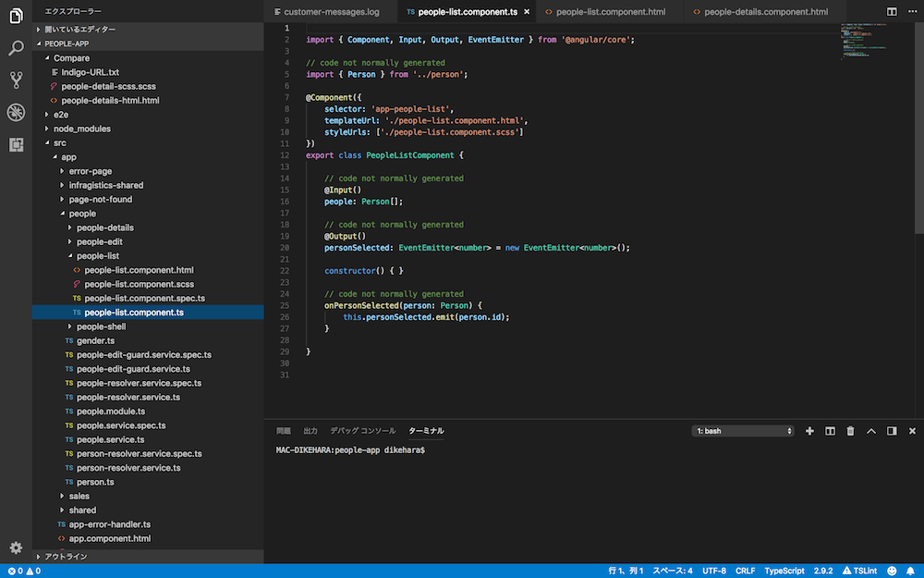Click the TypeScript language mode in status bar
Screen dimensions: 924x578
click(x=784, y=571)
